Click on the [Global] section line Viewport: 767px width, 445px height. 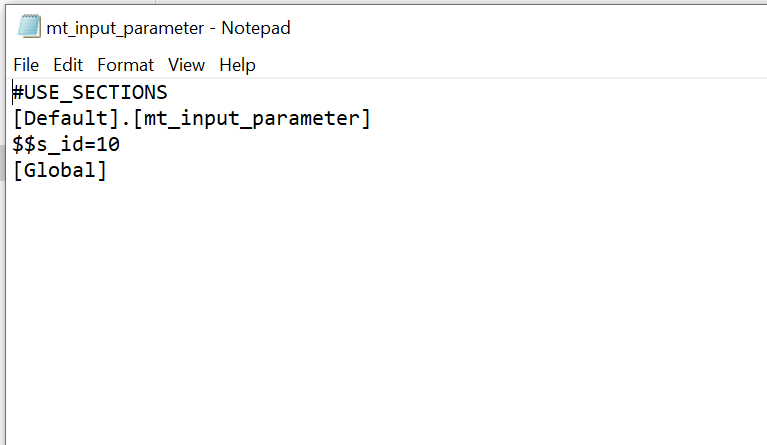60,170
